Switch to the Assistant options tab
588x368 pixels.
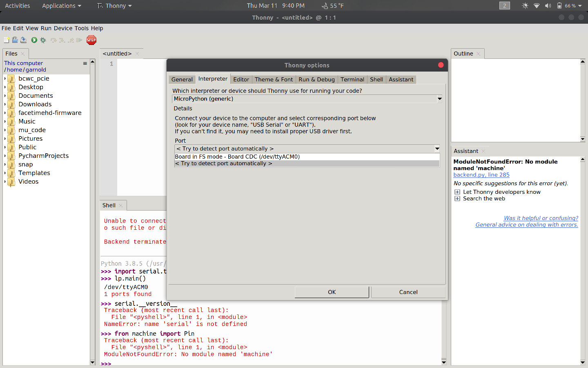[x=401, y=79]
